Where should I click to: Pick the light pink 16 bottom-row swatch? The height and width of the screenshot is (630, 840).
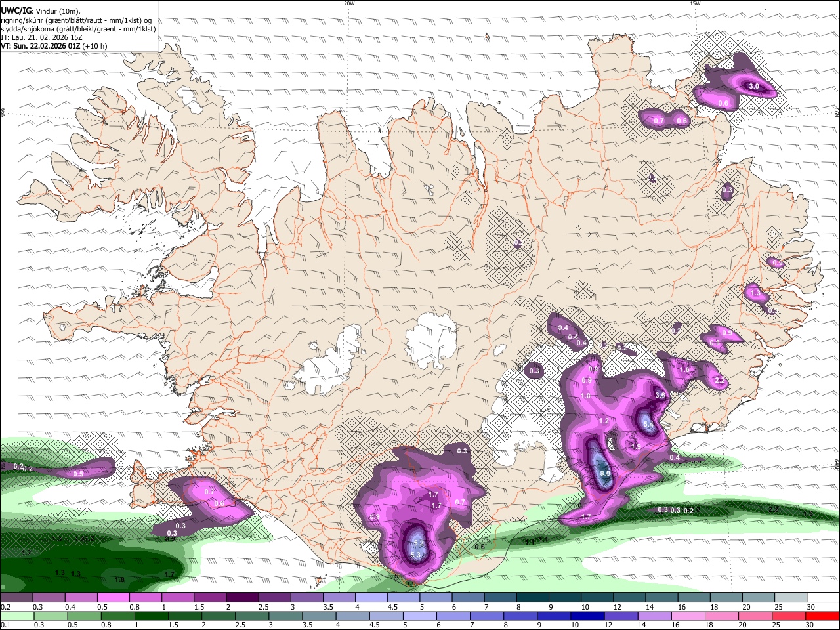coord(687,616)
